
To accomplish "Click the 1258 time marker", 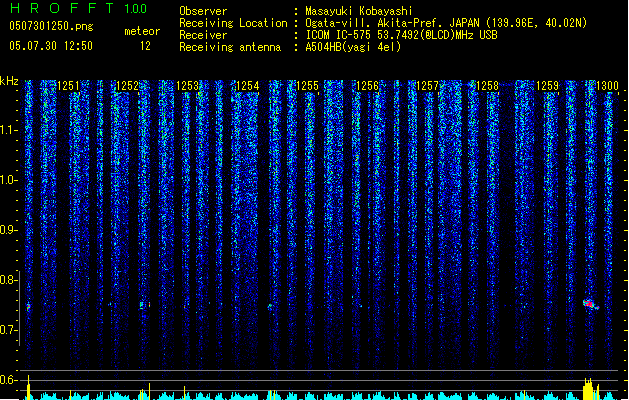I will 487,86.
